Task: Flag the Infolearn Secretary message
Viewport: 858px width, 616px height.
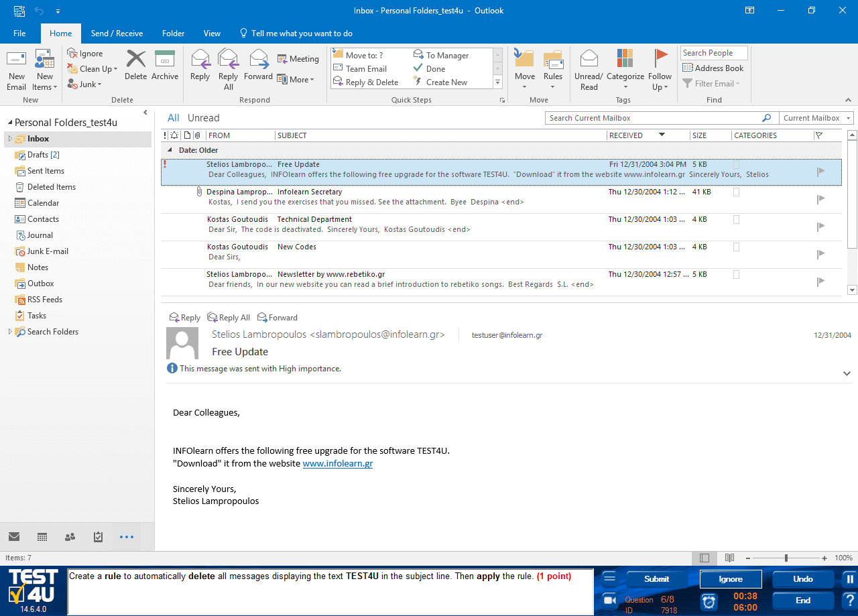Action: (820, 199)
